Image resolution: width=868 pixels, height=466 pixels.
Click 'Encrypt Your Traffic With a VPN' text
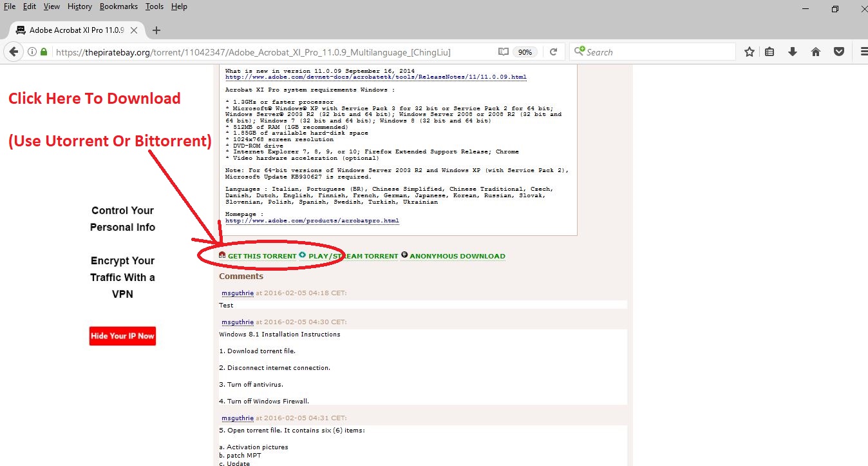(x=122, y=277)
